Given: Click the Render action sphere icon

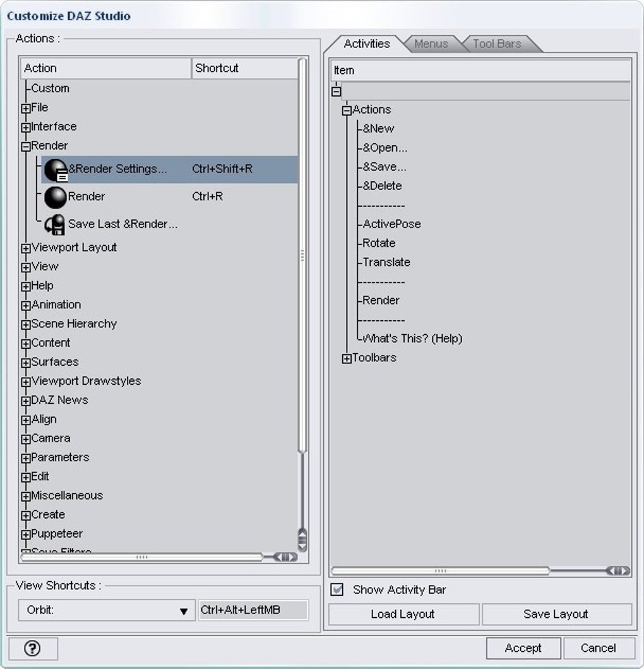Looking at the screenshot, I should (56, 198).
